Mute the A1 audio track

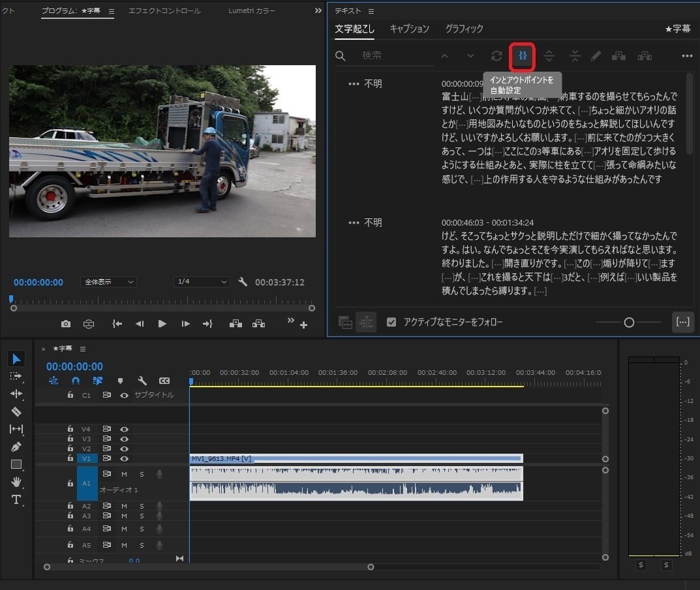tap(124, 474)
